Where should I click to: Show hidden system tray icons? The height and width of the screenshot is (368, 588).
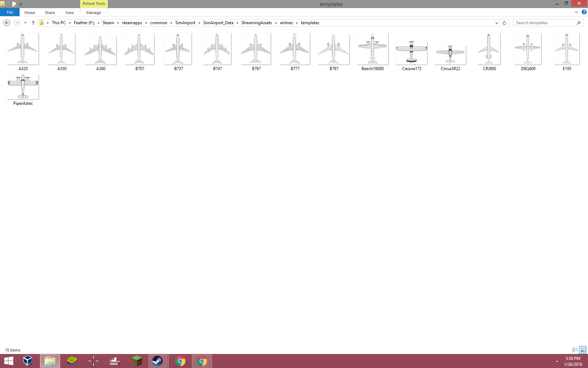(x=557, y=361)
